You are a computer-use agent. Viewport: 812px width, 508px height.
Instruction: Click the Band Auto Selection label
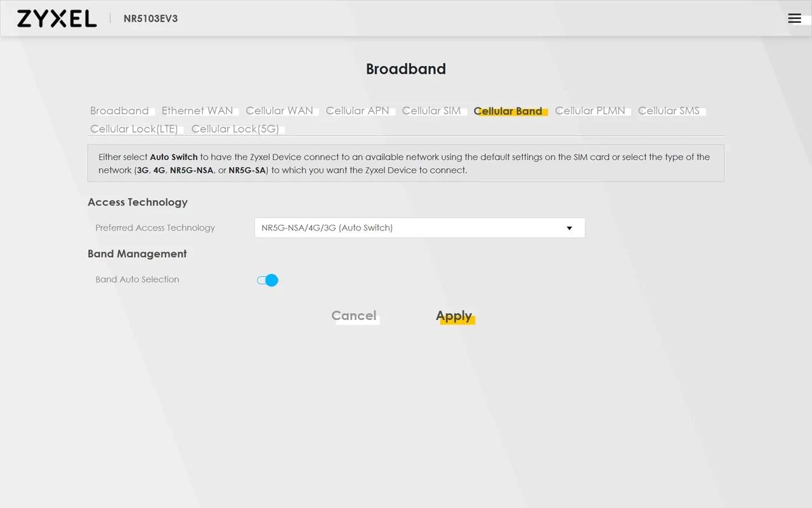pyautogui.click(x=138, y=279)
